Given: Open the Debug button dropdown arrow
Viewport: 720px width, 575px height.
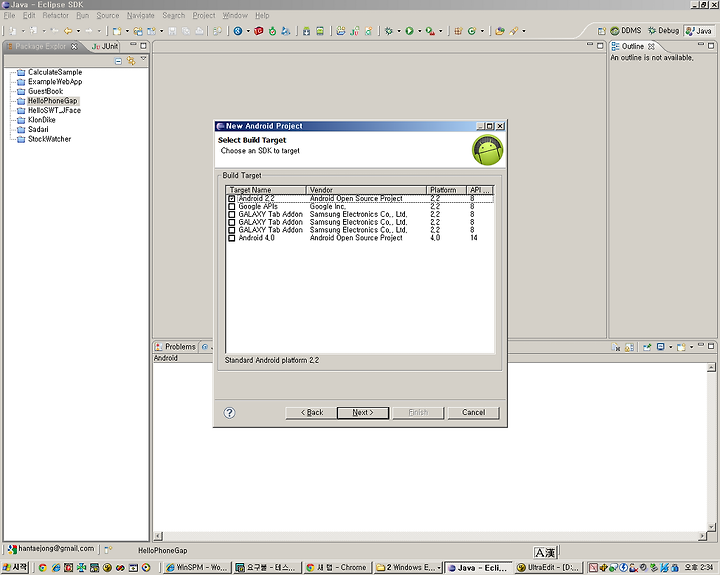Looking at the screenshot, I should pyautogui.click(x=399, y=31).
